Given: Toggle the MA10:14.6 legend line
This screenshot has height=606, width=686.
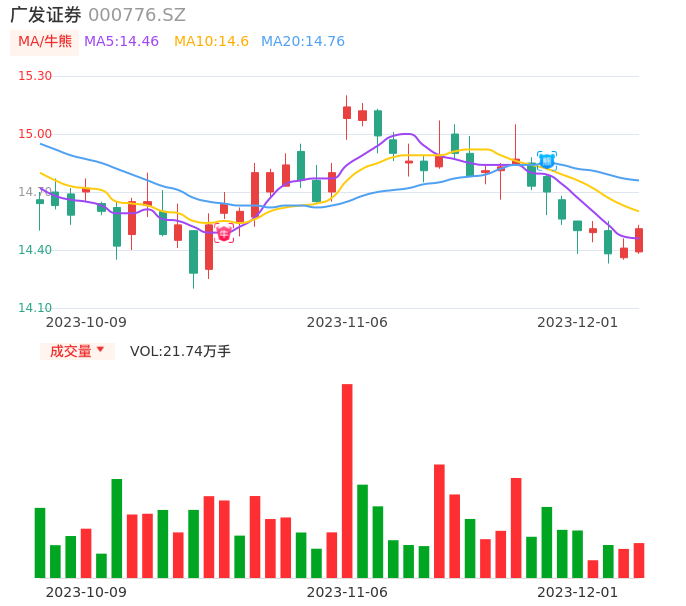Looking at the screenshot, I should point(211,42).
